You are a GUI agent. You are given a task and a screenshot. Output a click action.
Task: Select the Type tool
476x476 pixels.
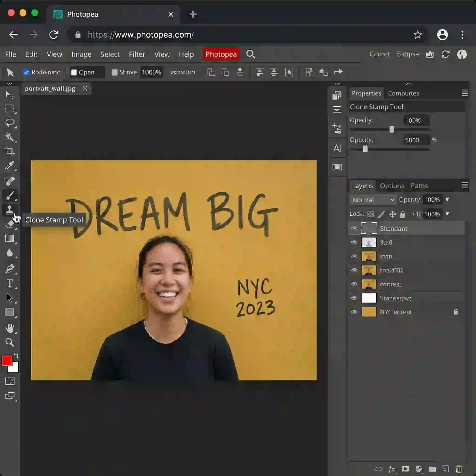(x=10, y=284)
